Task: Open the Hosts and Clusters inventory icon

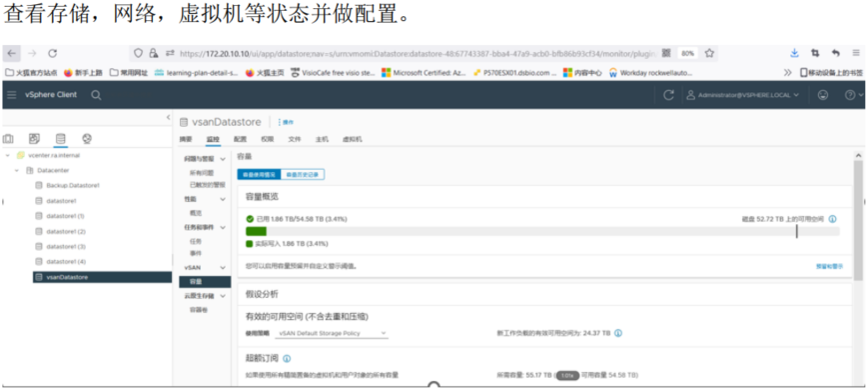Action: (9, 138)
